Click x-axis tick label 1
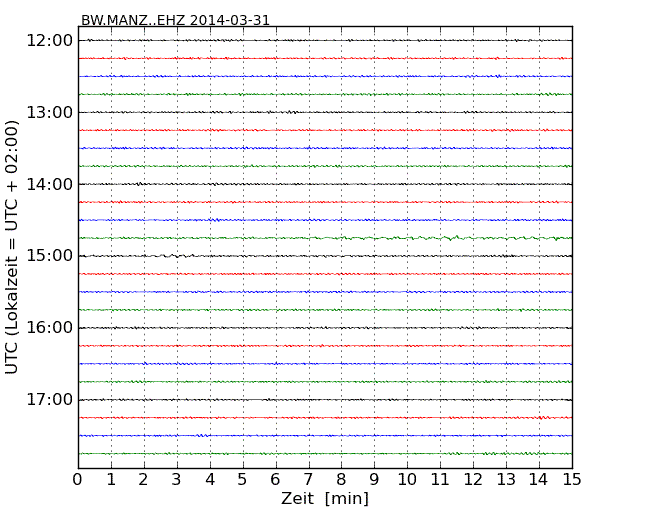The height and width of the screenshot is (520, 650). point(111,480)
